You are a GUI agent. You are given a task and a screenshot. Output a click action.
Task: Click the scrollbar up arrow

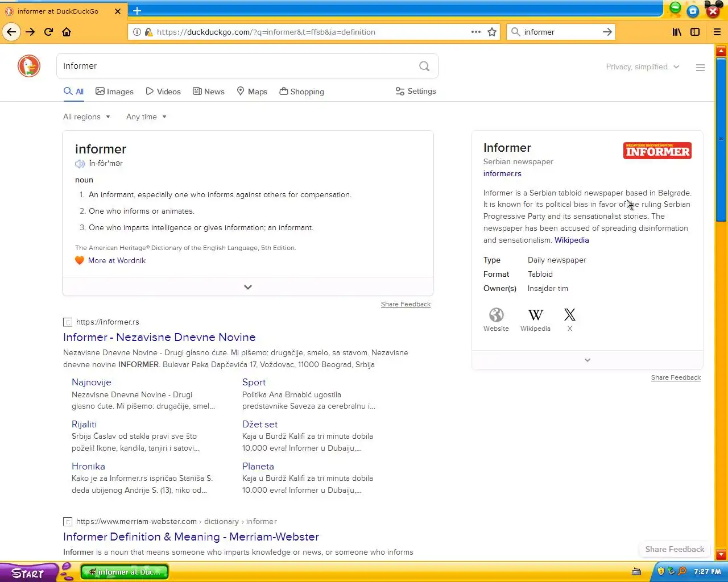721,51
